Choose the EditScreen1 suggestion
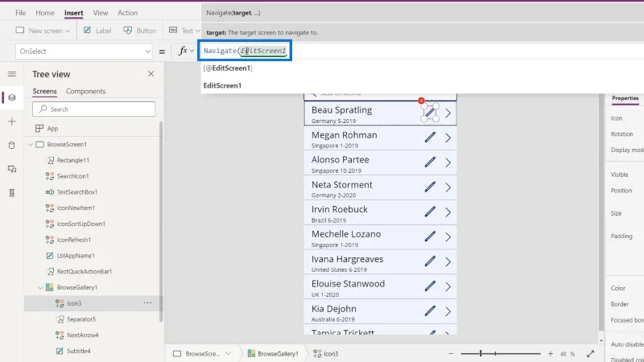This screenshot has height=362, width=644. (x=222, y=85)
